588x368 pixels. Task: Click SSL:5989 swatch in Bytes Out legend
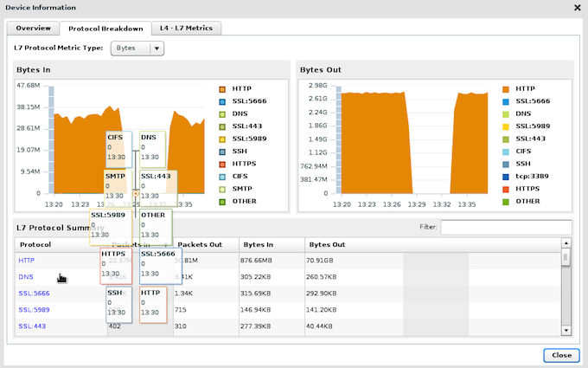coord(506,126)
